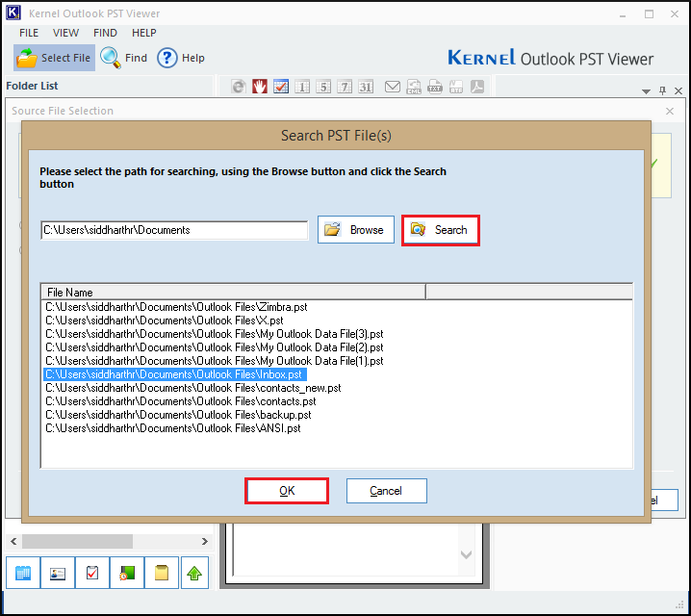Screen dimensions: 691x616
Task: Click folder list scrollbar left arrow
Action: 13,541
